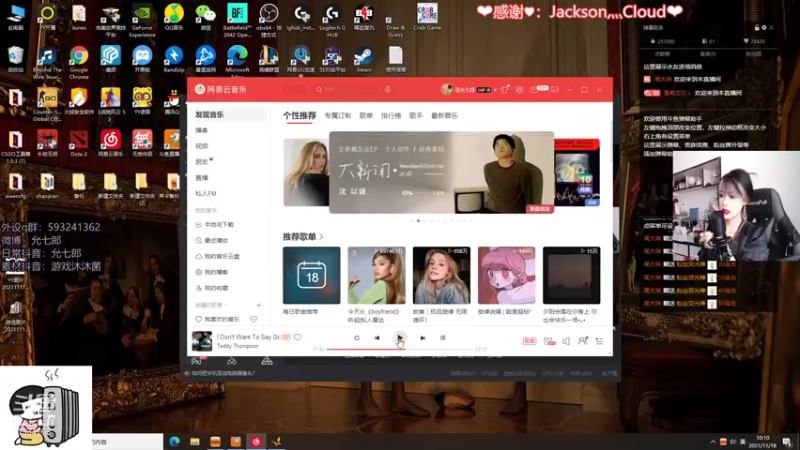Open the now-playing album cover thumbnail

coord(202,341)
